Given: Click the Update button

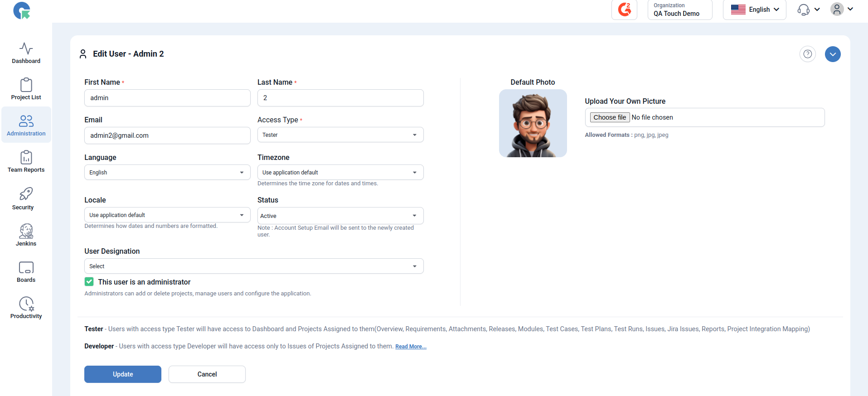Looking at the screenshot, I should point(123,374).
